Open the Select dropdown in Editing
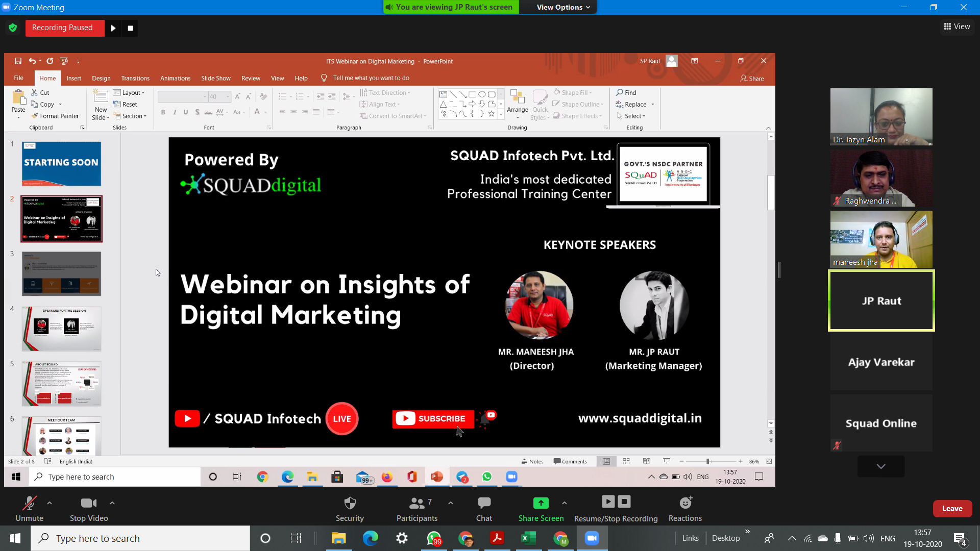The image size is (980, 551). [x=631, y=116]
